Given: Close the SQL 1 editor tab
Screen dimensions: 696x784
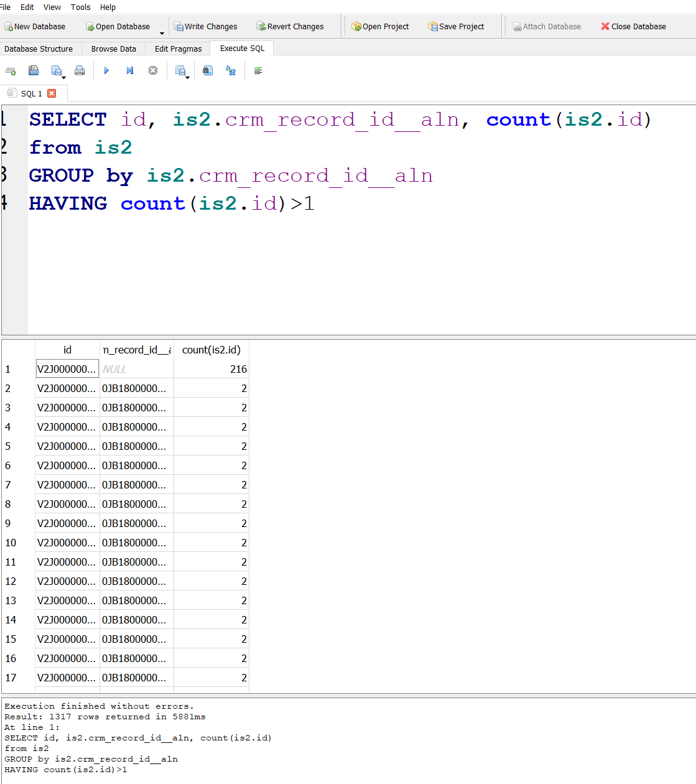Looking at the screenshot, I should (52, 93).
